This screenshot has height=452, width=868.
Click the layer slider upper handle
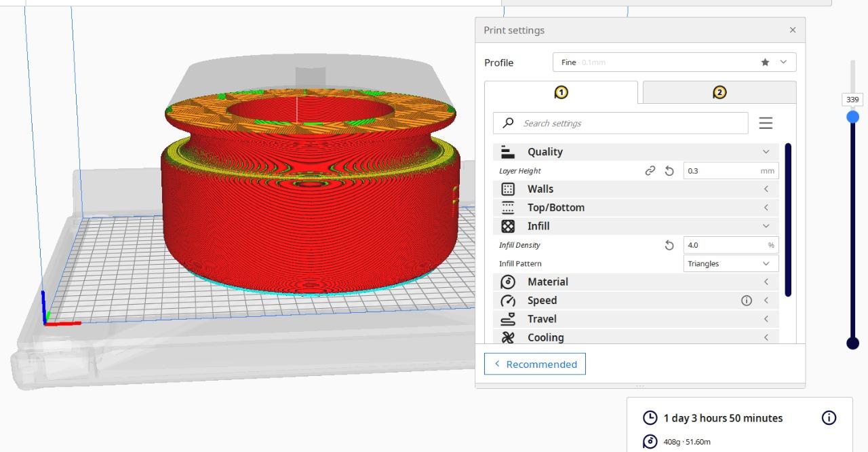pos(853,117)
